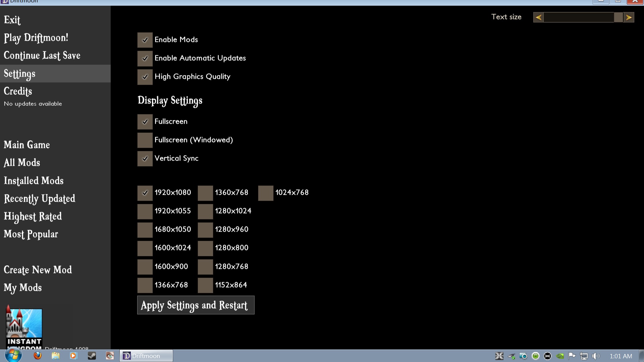The image size is (644, 362).
Task: Open Windows Explorer folder taskbar icon
Action: click(56, 356)
